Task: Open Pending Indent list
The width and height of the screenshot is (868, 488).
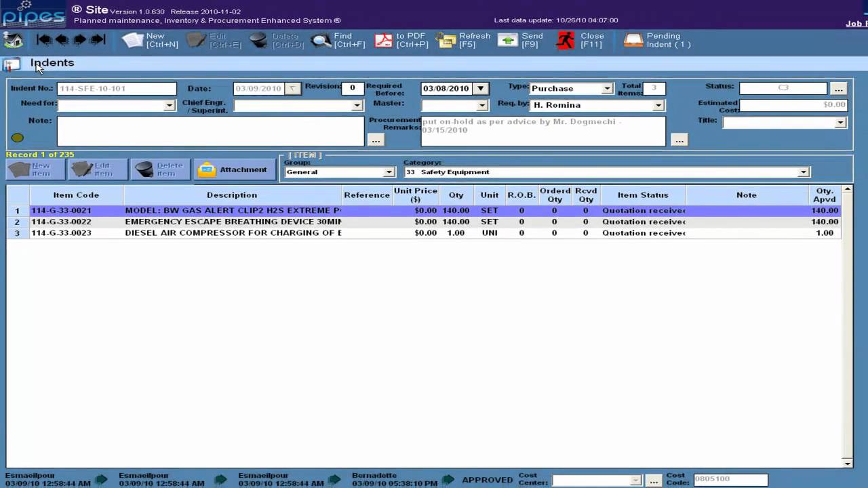Action: (657, 40)
